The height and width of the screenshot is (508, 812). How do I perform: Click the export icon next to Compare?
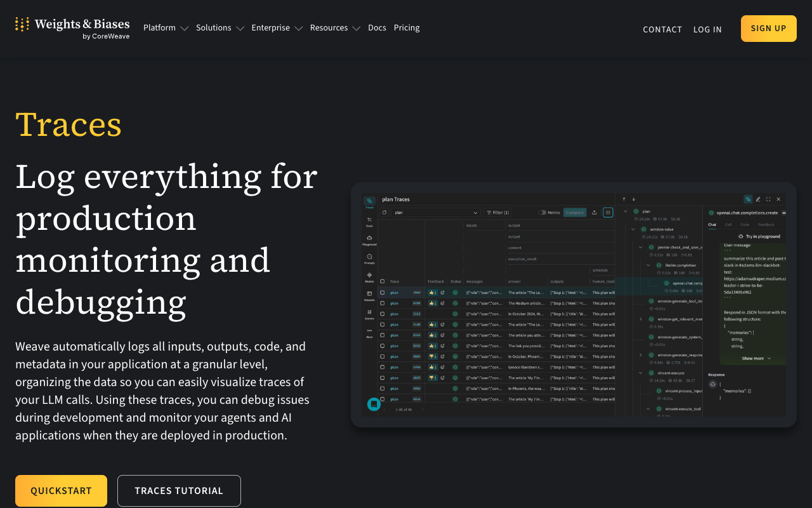(594, 213)
